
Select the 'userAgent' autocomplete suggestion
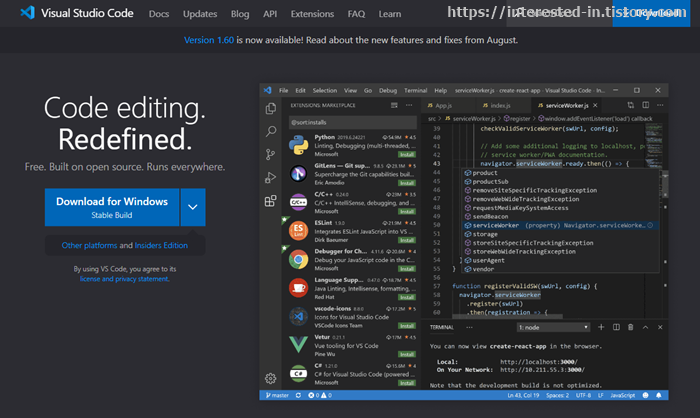point(560,260)
